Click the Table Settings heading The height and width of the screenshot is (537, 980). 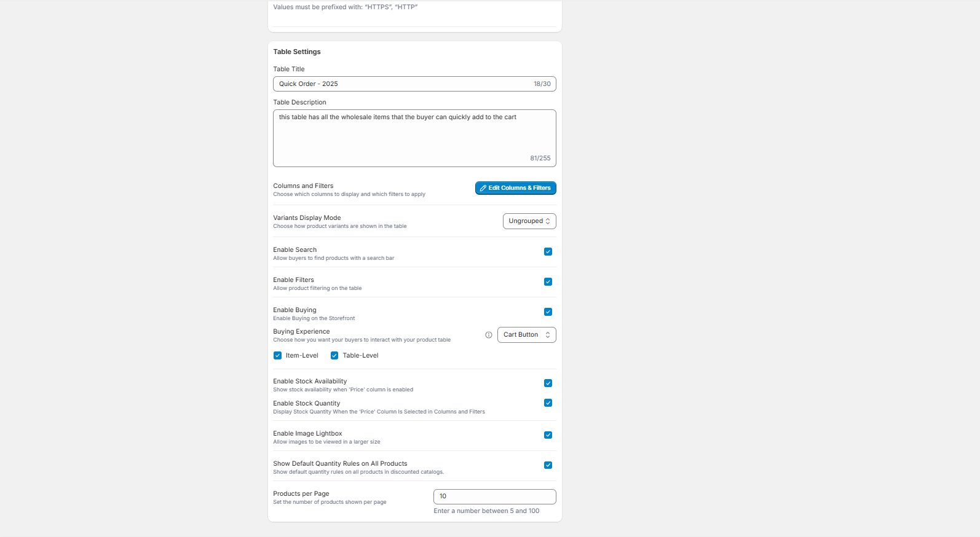[x=297, y=52]
